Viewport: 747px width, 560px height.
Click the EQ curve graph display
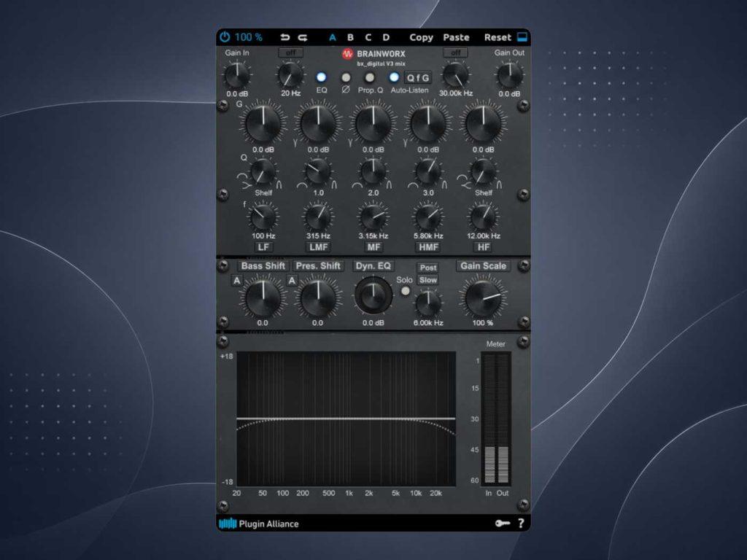(346, 419)
